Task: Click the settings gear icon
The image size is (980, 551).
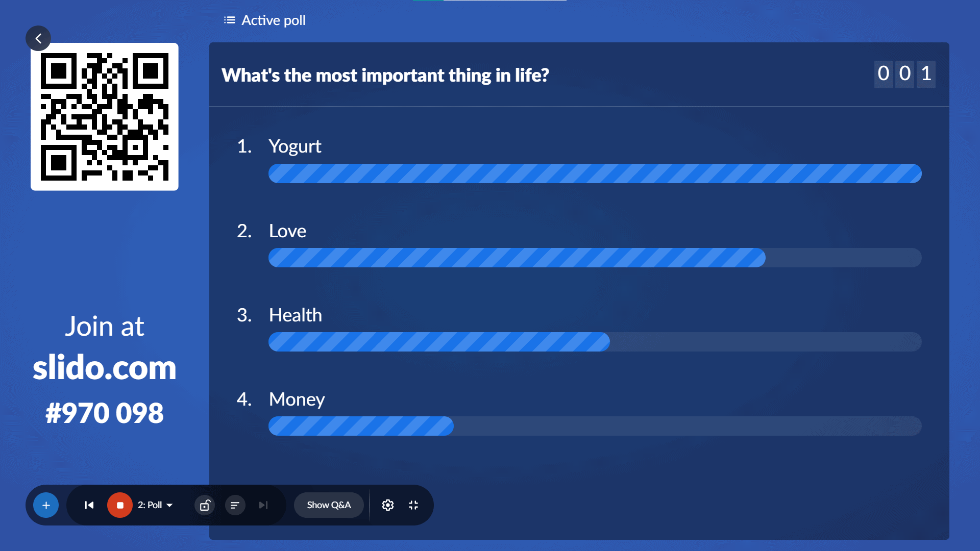Action: [388, 504]
